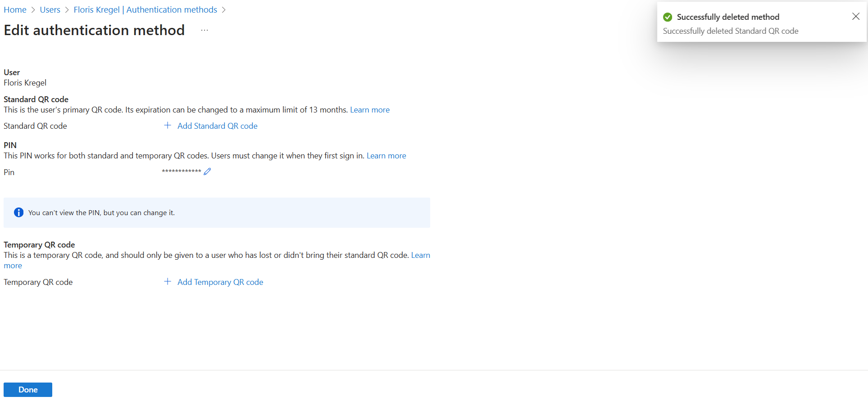Click the Done button
This screenshot has height=401, width=868.
pos(28,390)
